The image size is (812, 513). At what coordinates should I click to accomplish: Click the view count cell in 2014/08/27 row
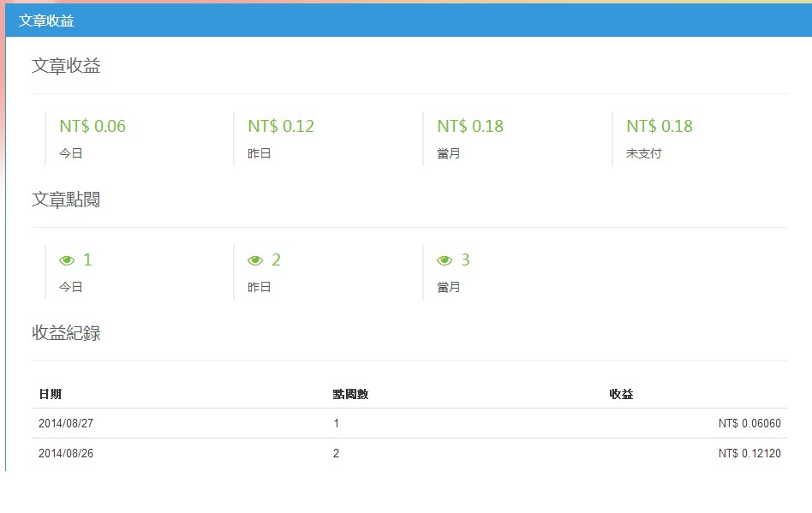(336, 423)
